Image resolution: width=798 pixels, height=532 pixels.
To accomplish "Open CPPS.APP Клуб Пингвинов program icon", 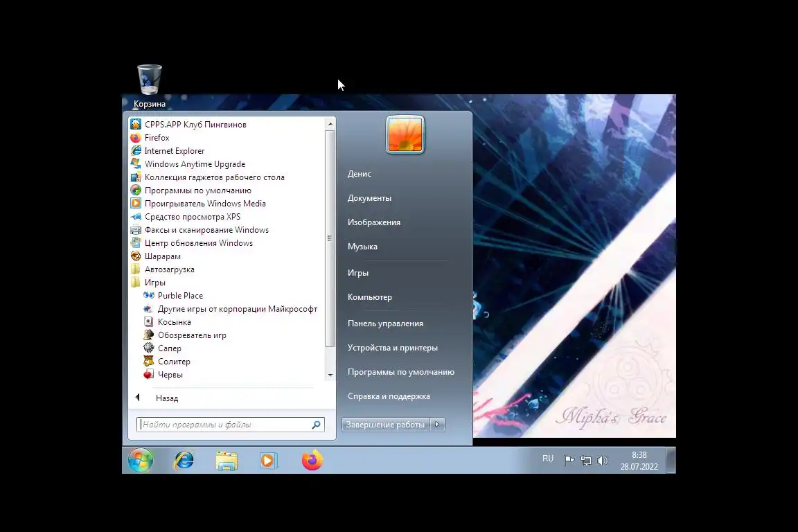I will pyautogui.click(x=136, y=124).
